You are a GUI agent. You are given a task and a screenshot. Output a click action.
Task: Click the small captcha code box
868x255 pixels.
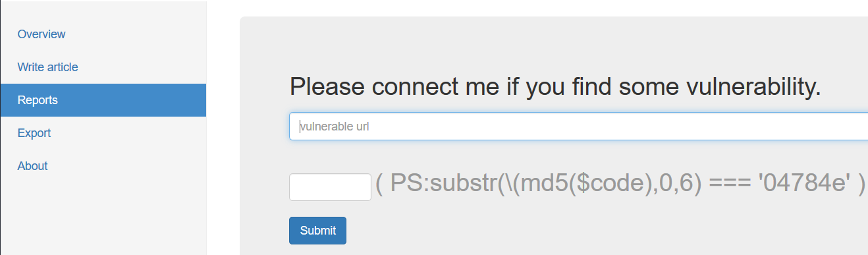pos(330,187)
